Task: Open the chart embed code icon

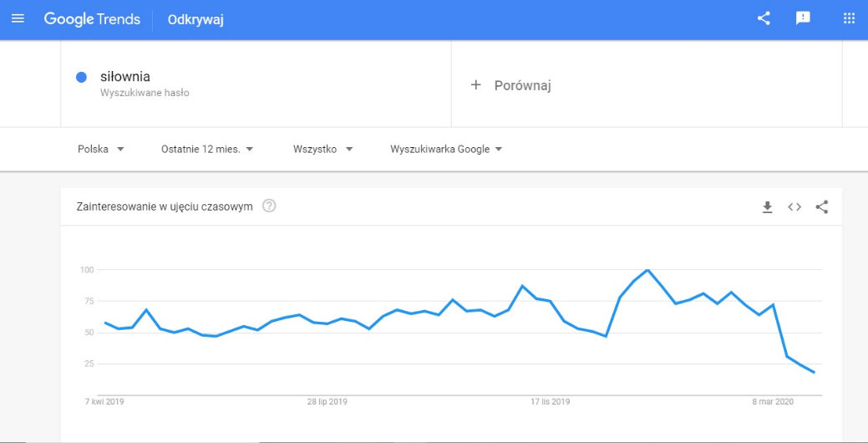Action: (794, 207)
